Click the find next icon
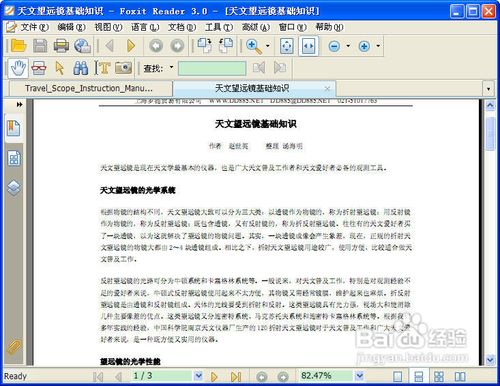This screenshot has height=386, width=500. 280,68
